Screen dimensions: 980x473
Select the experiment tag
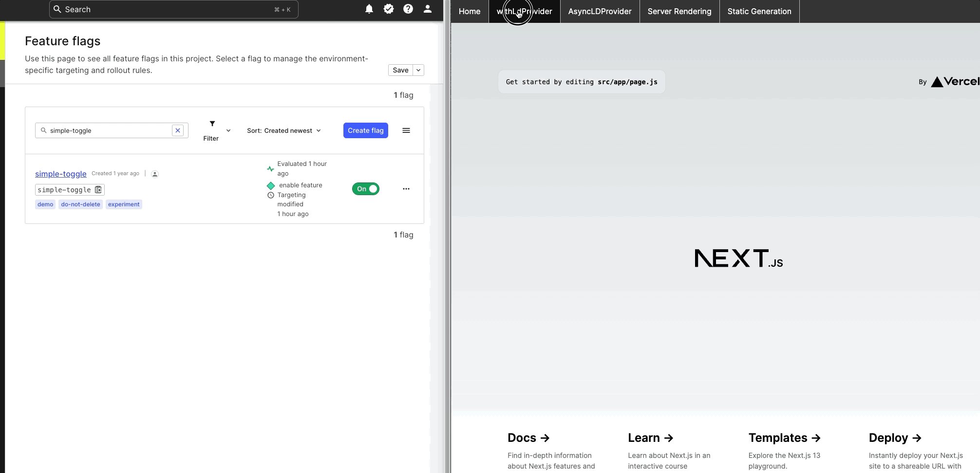124,204
